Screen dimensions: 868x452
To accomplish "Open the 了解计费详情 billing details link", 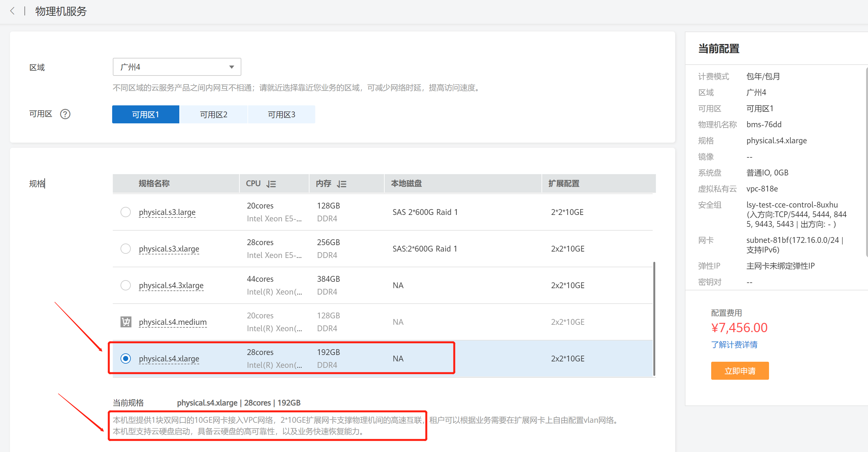I will click(x=734, y=345).
